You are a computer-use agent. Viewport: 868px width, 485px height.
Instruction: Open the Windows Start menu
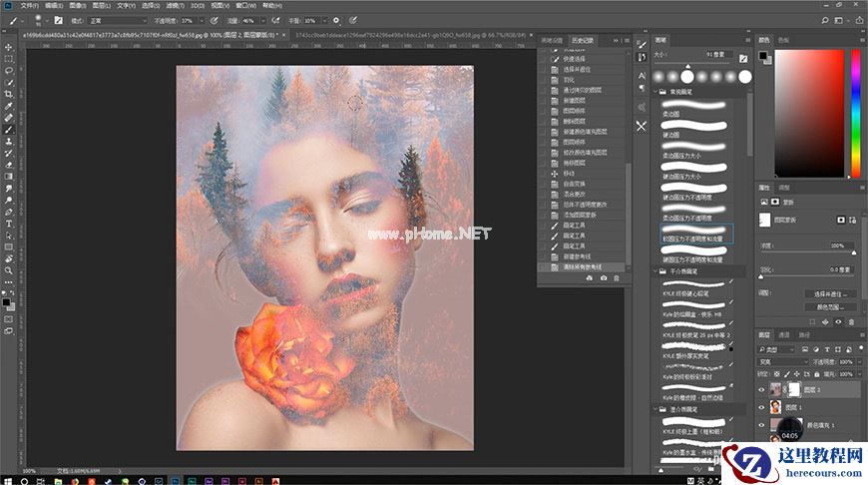[8, 481]
